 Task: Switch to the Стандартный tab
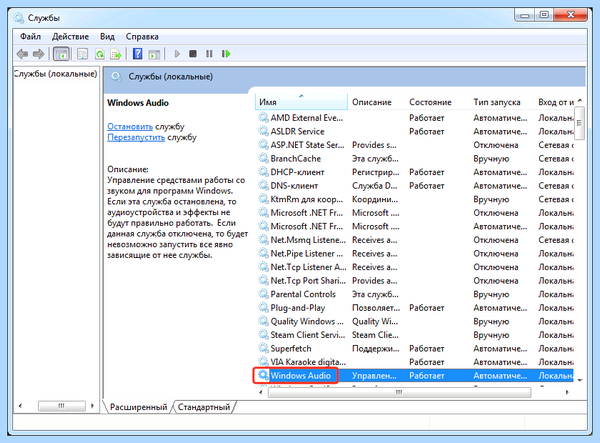(x=204, y=407)
